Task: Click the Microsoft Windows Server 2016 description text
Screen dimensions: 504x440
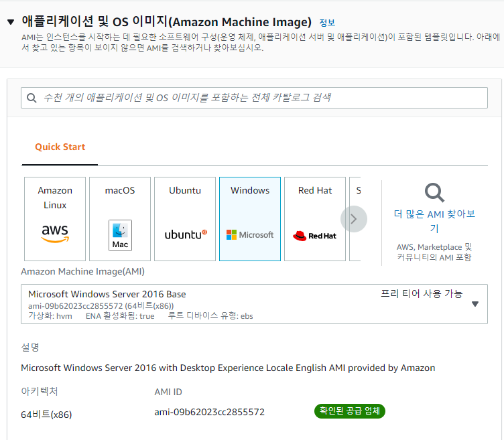Action: tap(228, 368)
